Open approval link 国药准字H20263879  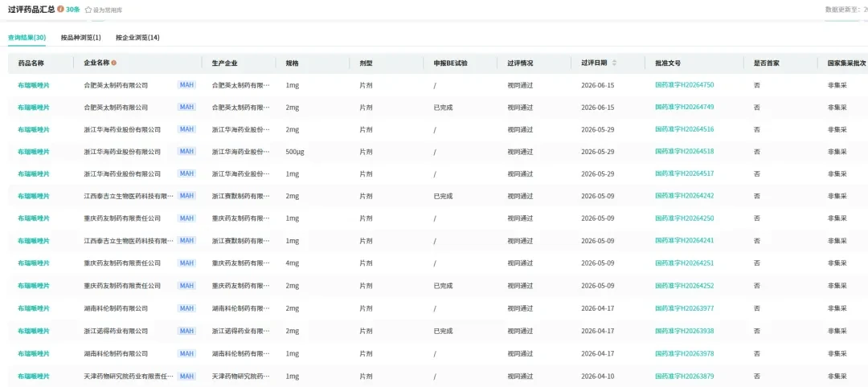(x=684, y=377)
